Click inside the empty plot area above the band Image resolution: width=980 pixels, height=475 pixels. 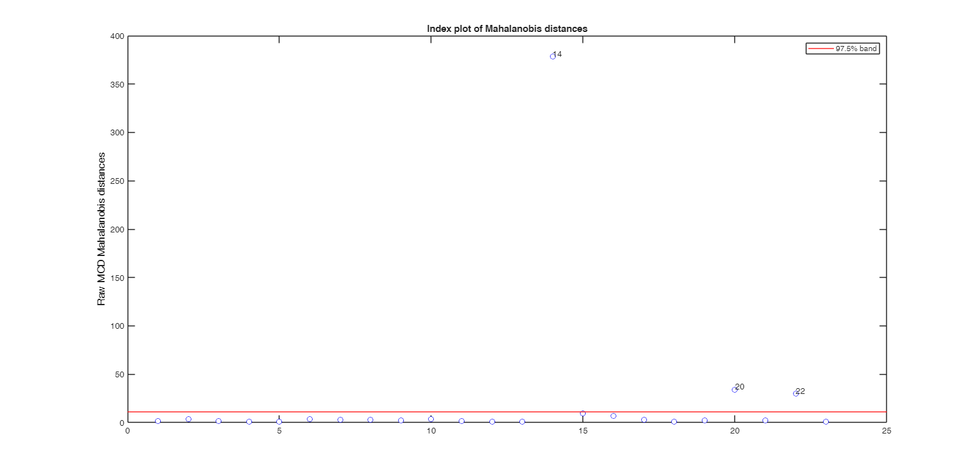[383, 223]
